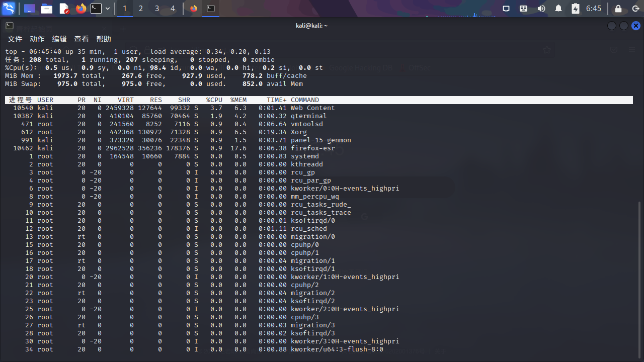This screenshot has height=362, width=644.
Task: Lock the screen with padlock icon
Action: (x=618, y=9)
